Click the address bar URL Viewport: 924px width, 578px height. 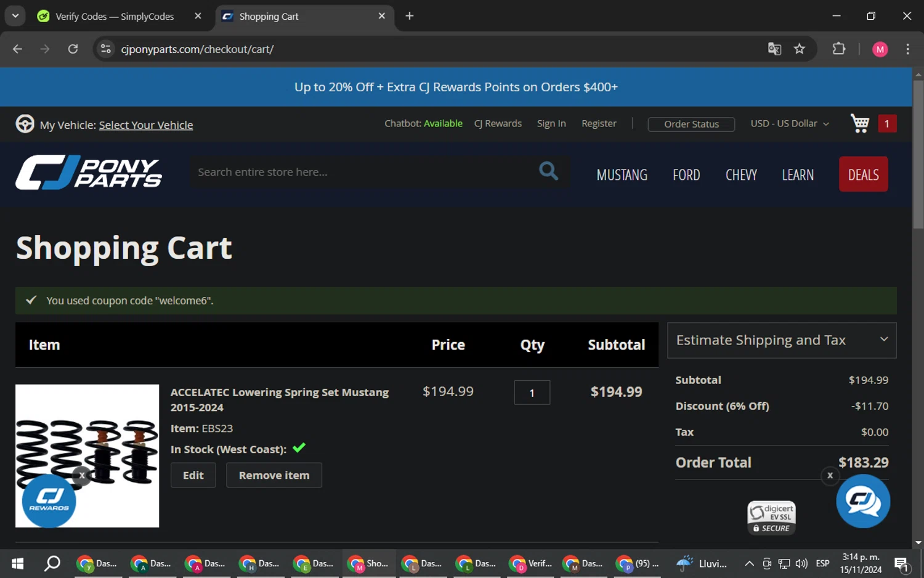[197, 49]
